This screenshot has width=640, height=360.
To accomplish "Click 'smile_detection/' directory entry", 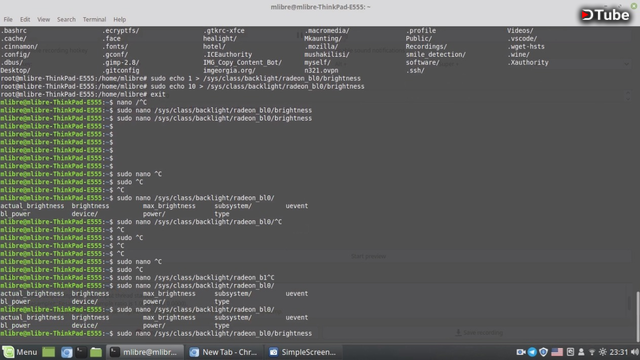I will pos(436,54).
